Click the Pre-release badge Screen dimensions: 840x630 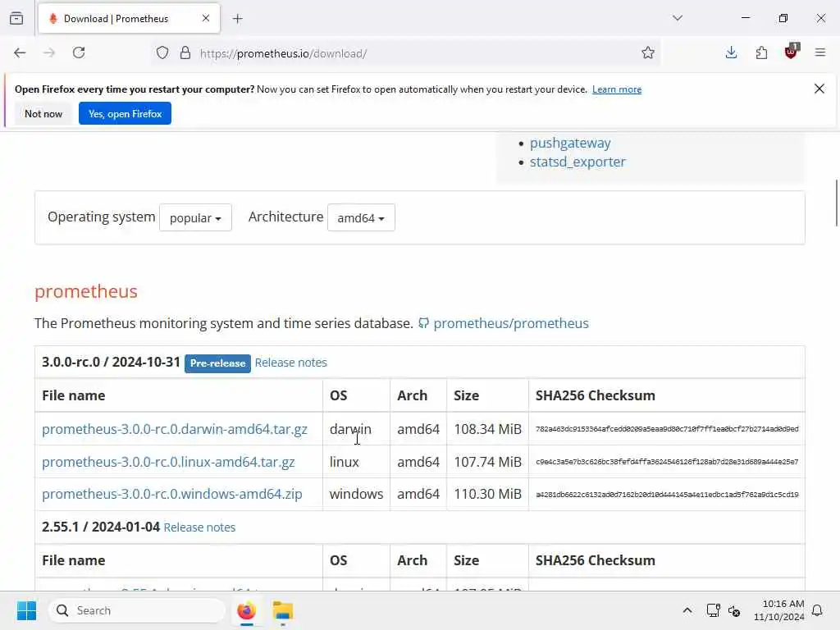[x=217, y=363]
